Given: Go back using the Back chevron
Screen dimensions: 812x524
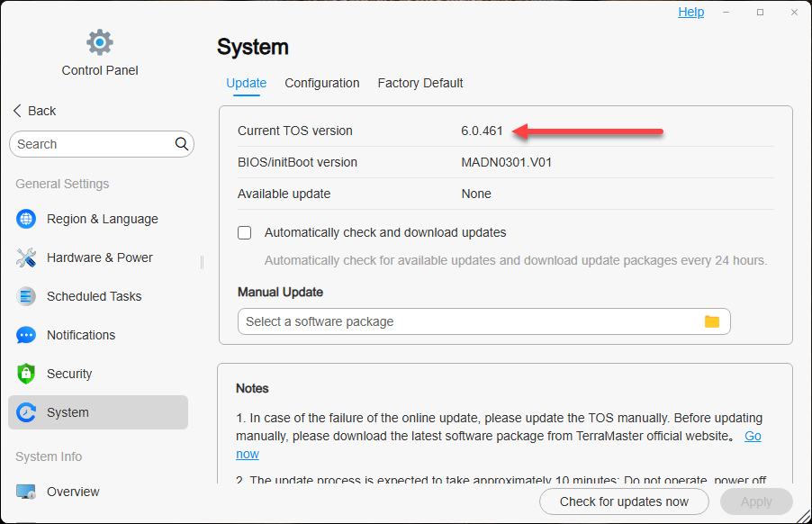Looking at the screenshot, I should pos(17,111).
